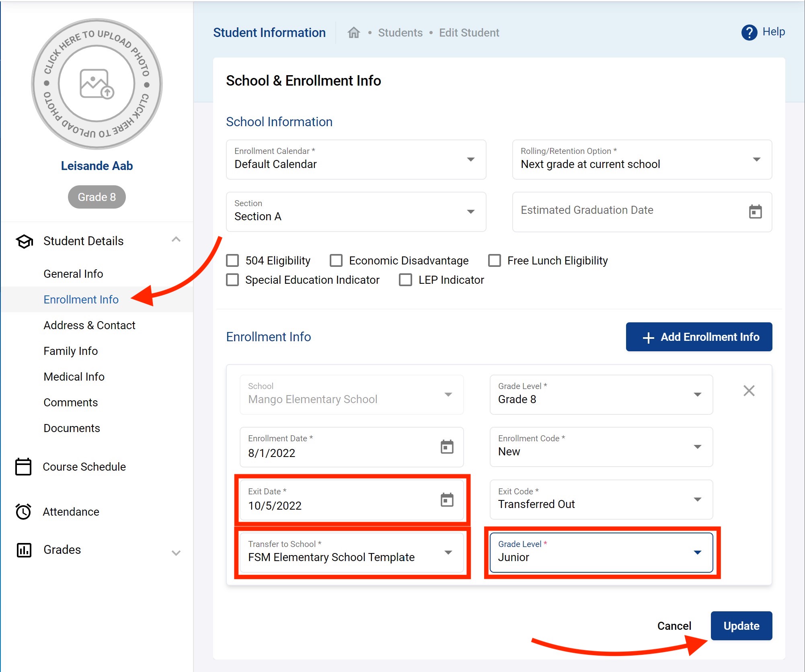Image resolution: width=805 pixels, height=672 pixels.
Task: Click the home icon in breadcrumb
Action: (x=353, y=33)
